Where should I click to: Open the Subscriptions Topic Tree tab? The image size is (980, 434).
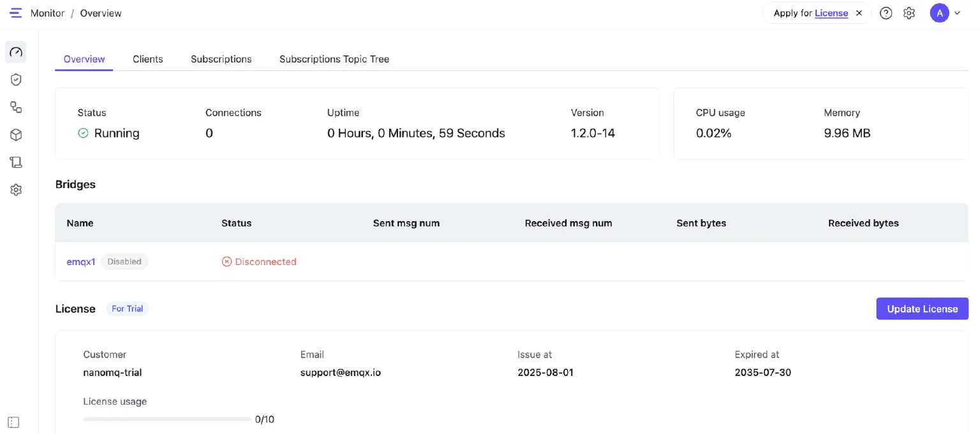tap(334, 59)
